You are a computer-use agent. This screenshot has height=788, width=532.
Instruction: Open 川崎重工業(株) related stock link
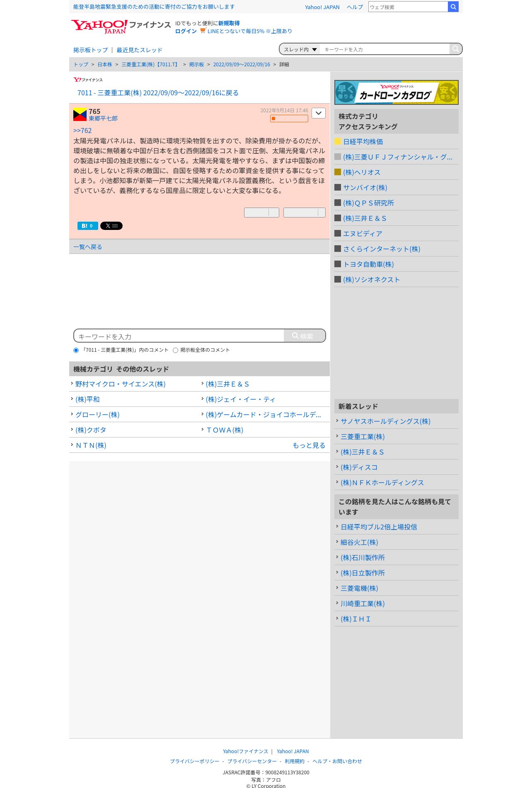click(363, 604)
